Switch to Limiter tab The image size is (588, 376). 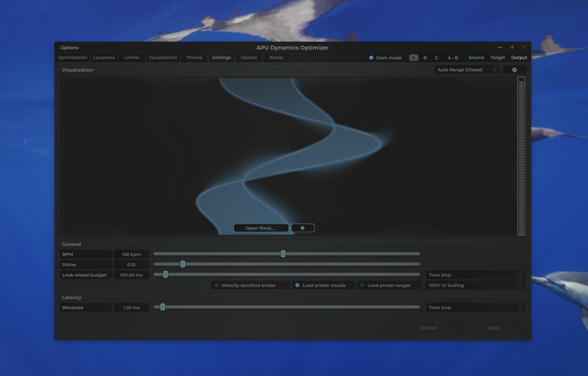[x=132, y=58]
